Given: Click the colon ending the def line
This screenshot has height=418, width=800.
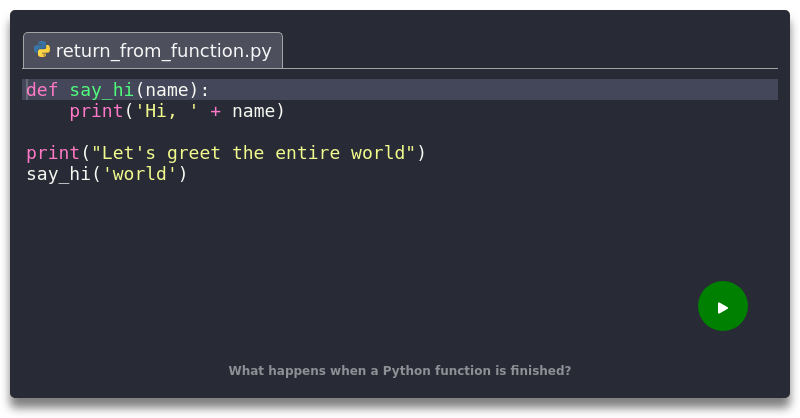Looking at the screenshot, I should point(205,90).
